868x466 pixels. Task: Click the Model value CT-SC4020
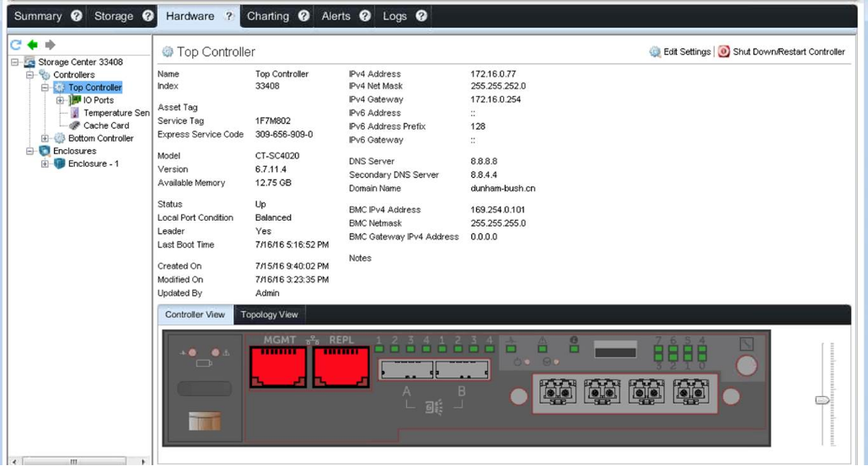tap(277, 156)
